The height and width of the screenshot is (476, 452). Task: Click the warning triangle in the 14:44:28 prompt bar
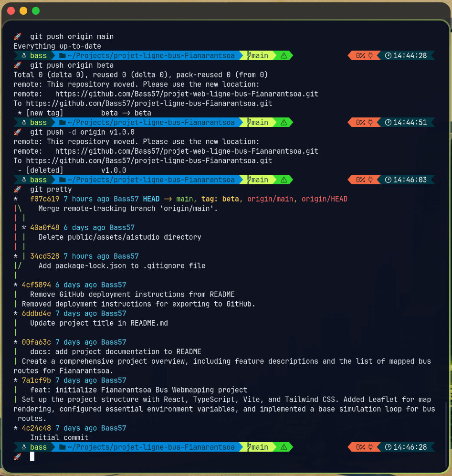(284, 55)
